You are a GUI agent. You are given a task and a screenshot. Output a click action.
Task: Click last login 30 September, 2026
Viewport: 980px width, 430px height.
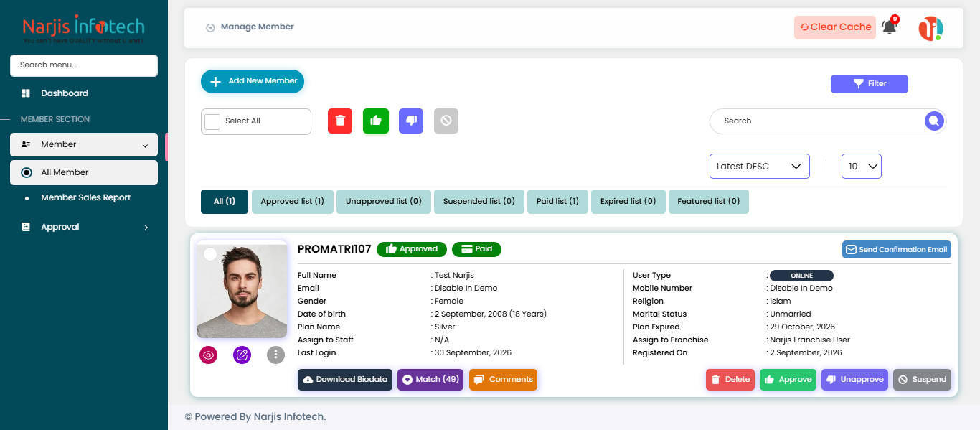click(473, 353)
